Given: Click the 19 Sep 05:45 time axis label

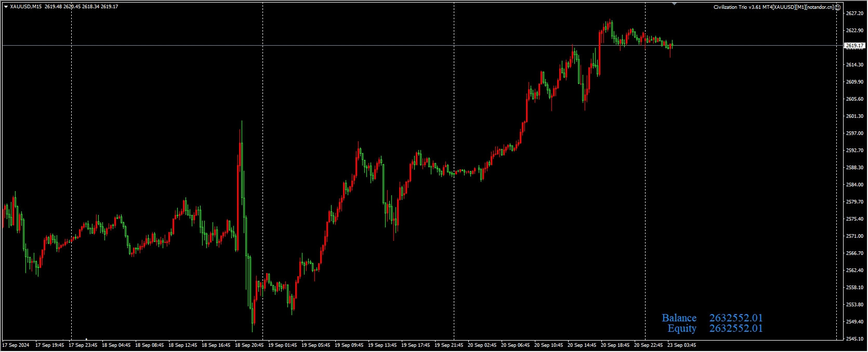Looking at the screenshot, I should pos(316,345).
